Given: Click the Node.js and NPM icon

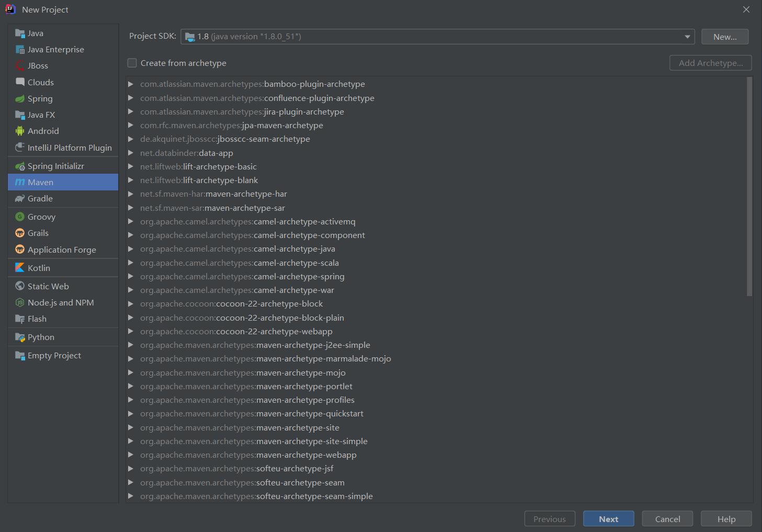Looking at the screenshot, I should [x=20, y=303].
